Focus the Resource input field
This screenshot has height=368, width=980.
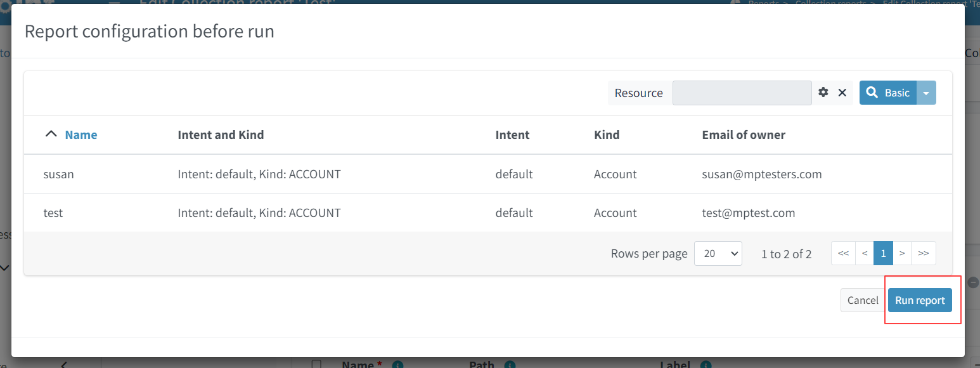[x=742, y=93]
